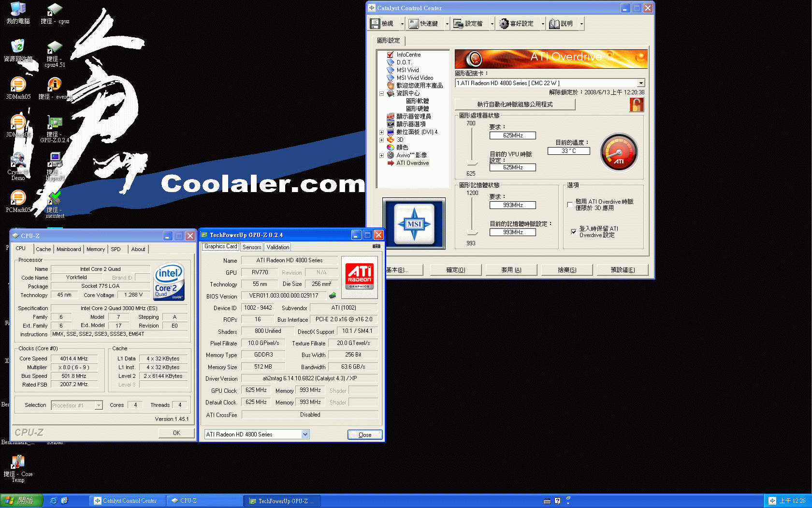Open the 設定檔 profiles toolbar icon
Viewport: 812px width, 508px height.
458,23
